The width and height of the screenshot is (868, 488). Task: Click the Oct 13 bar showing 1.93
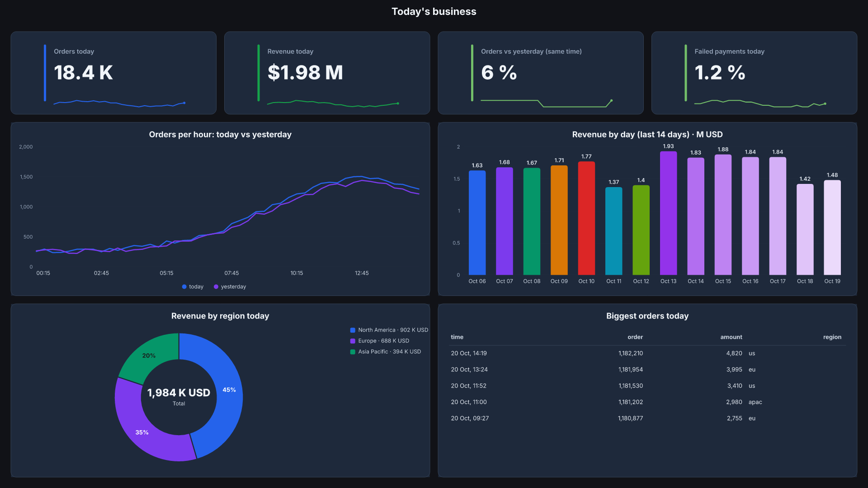(x=668, y=213)
